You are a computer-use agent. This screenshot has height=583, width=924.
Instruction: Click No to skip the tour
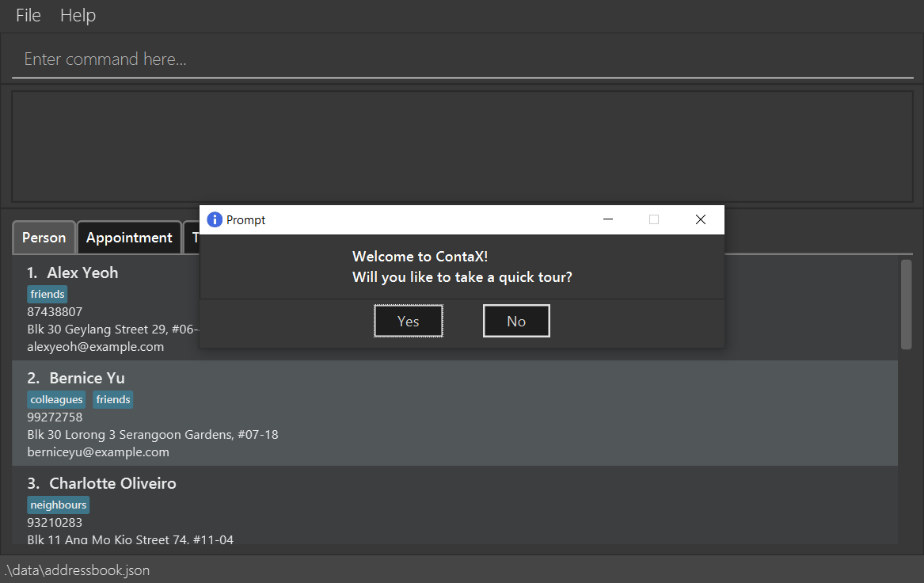(516, 322)
